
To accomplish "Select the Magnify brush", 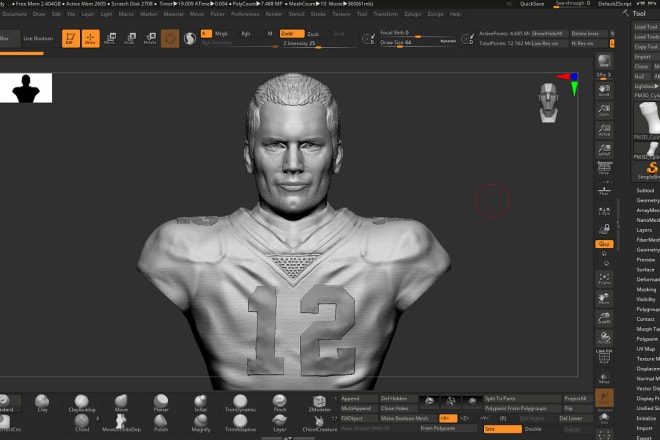I will pos(201,423).
